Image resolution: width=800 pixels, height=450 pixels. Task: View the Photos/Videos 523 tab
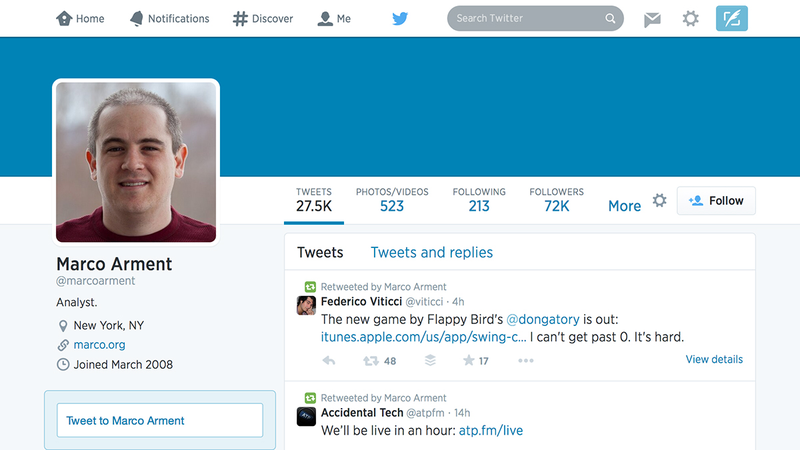(x=392, y=200)
